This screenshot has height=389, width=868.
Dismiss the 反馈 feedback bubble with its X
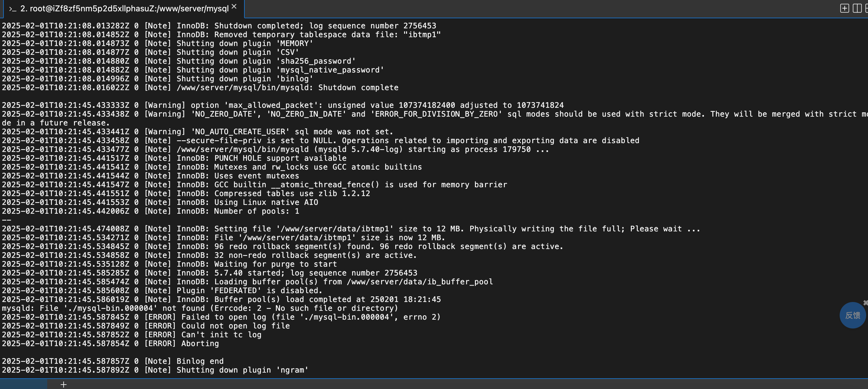tap(866, 303)
